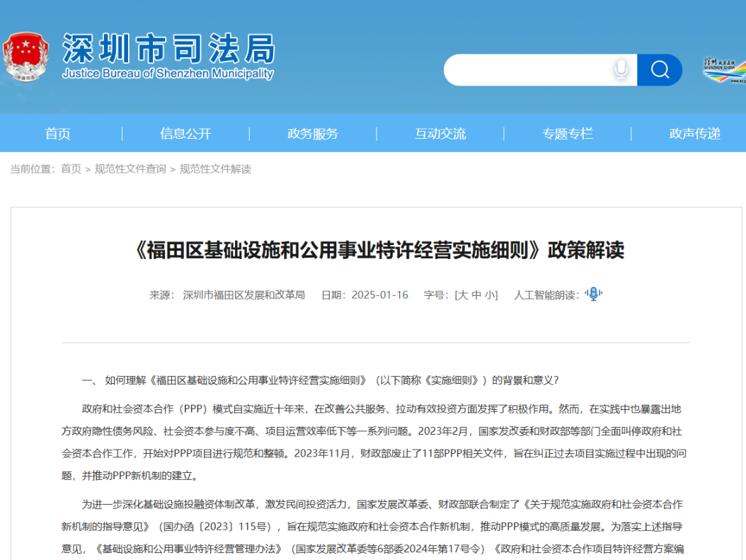Viewport: 746px width, 560px height.
Task: Open the 政务服务 dropdown menu
Action: click(313, 133)
